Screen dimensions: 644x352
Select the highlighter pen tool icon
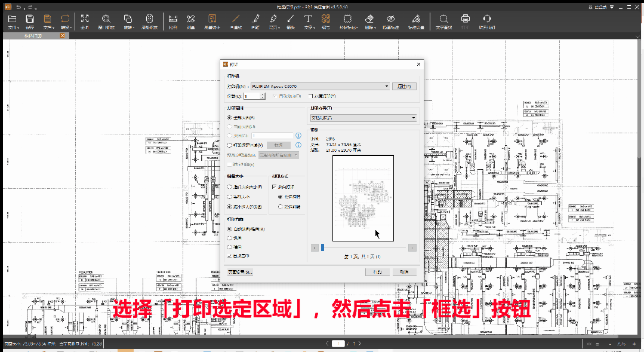[273, 19]
